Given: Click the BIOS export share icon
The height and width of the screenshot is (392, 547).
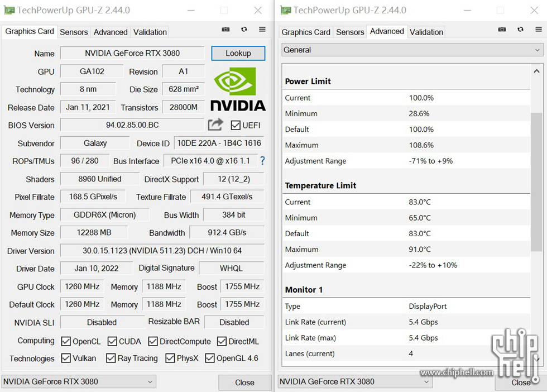Looking at the screenshot, I should click(x=215, y=125).
